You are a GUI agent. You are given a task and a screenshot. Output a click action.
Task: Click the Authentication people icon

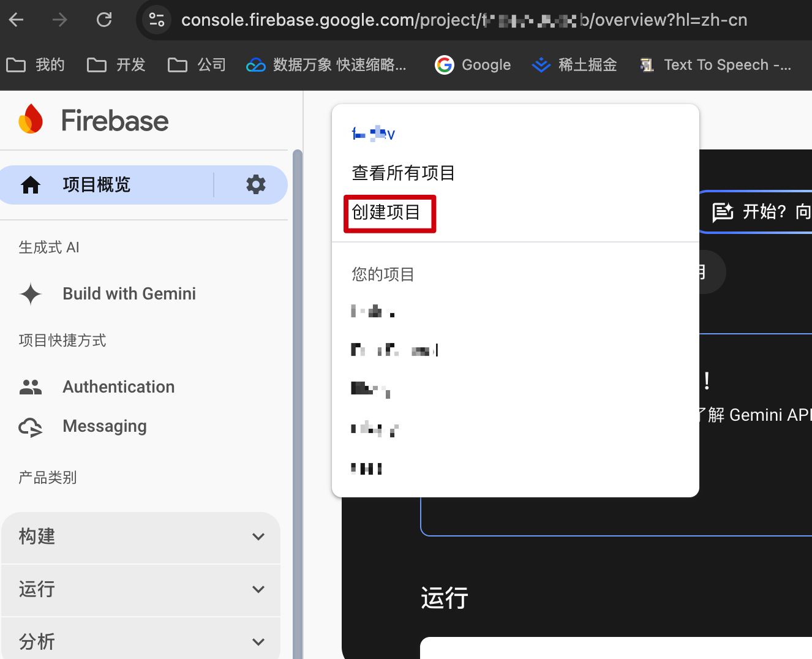[x=31, y=387]
